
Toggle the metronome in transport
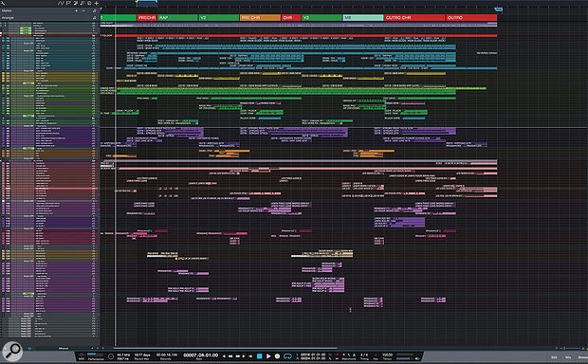click(354, 355)
